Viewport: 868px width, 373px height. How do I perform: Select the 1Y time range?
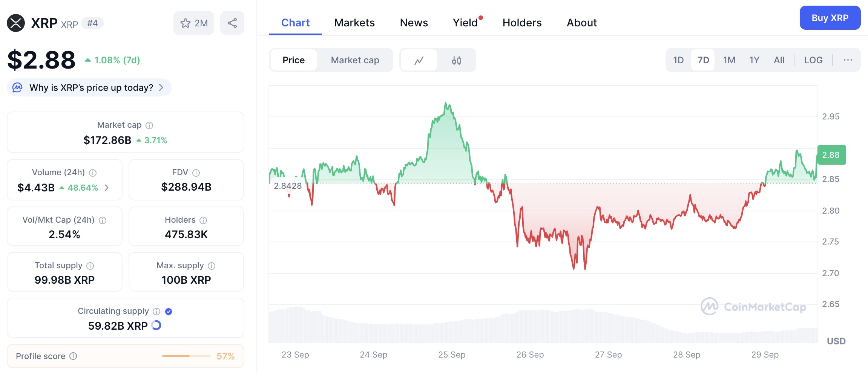754,60
